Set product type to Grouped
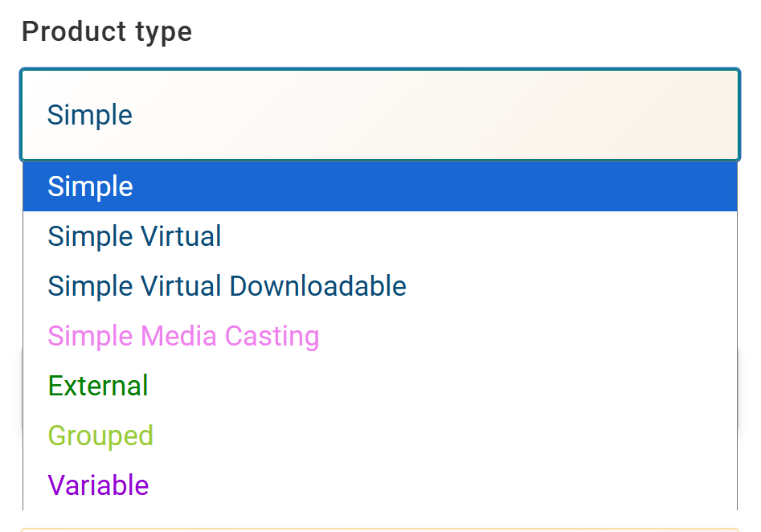Image resolution: width=761 pixels, height=532 pixels. [x=100, y=436]
